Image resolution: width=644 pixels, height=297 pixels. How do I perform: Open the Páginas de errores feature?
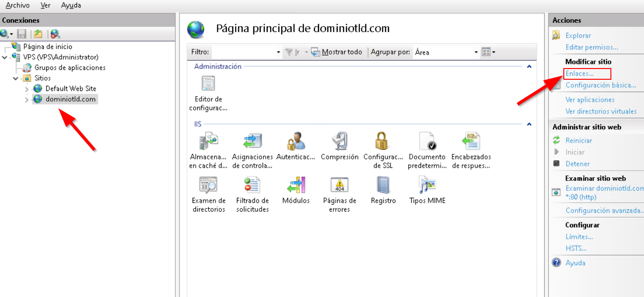coord(339,194)
